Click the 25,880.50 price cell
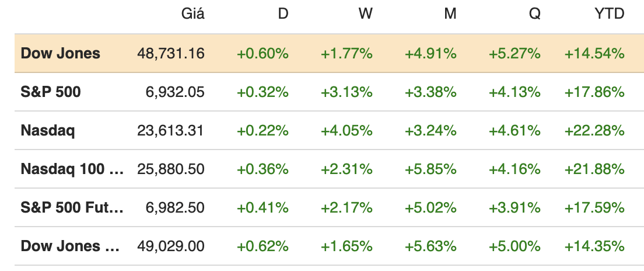The image size is (644, 271). pos(171,169)
